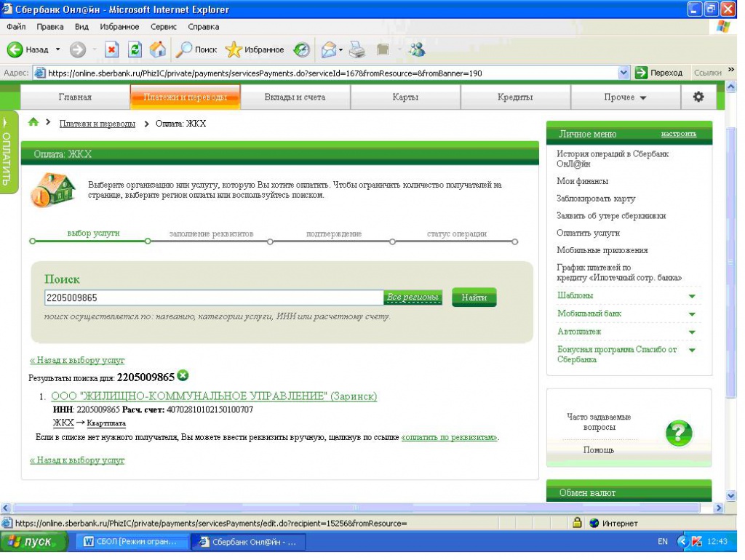This screenshot has width=745, height=560.
Task: Open the Справка menu
Action: 204,27
